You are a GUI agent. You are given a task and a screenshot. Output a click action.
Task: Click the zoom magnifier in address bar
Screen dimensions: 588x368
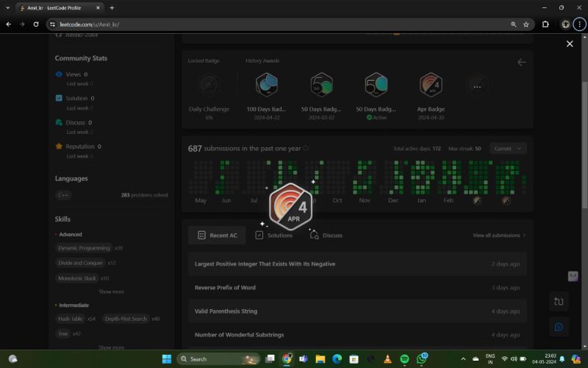(x=513, y=24)
